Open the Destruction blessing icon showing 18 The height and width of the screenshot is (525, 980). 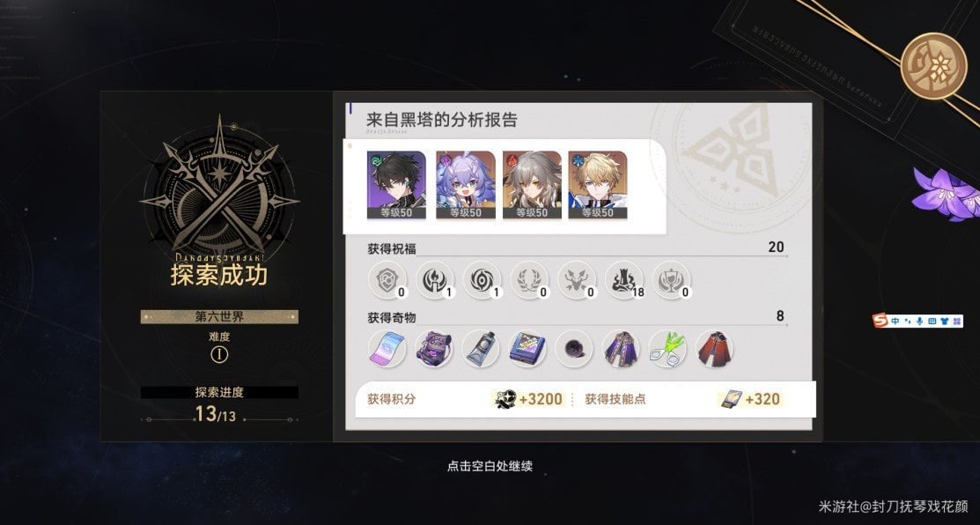pos(623,280)
